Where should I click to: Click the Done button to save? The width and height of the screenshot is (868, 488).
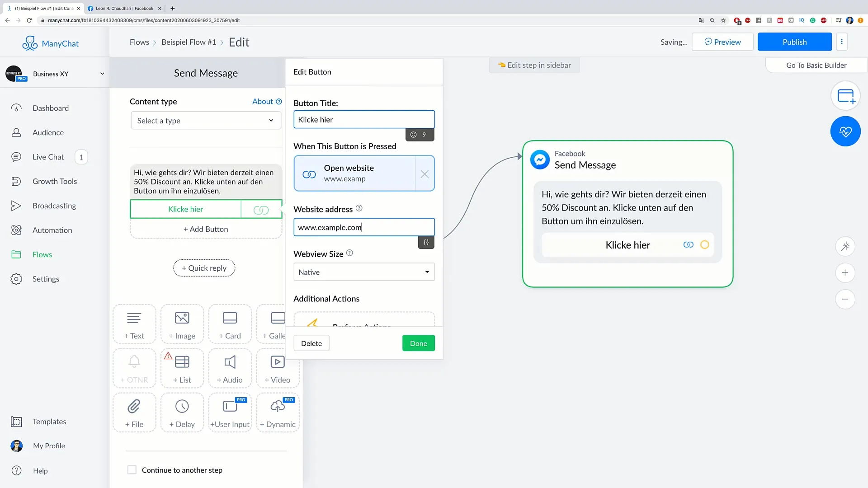coord(419,343)
